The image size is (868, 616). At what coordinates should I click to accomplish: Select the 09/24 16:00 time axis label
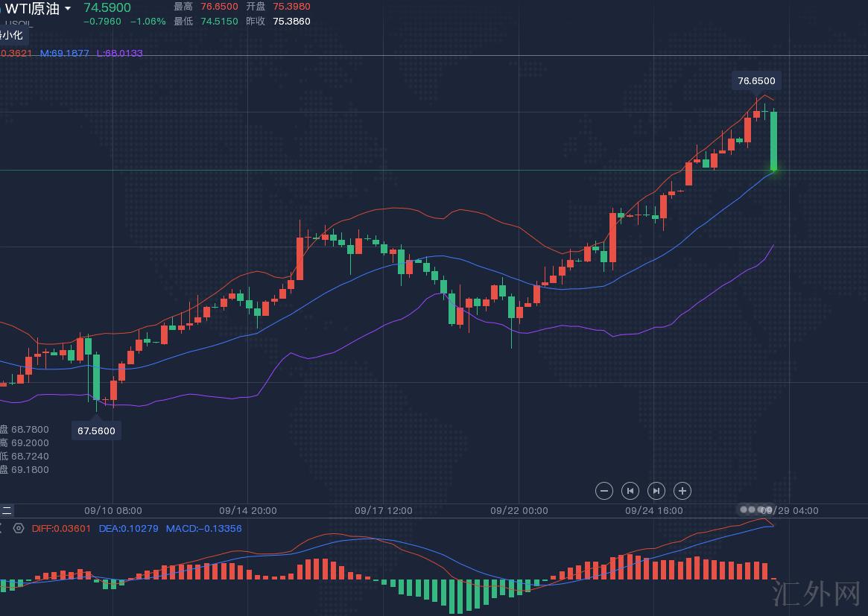pyautogui.click(x=653, y=510)
